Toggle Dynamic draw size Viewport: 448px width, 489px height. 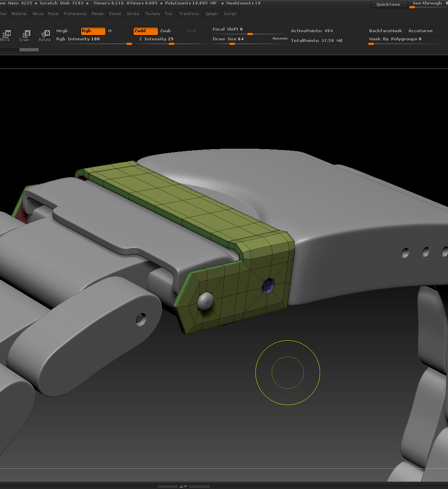pos(280,39)
